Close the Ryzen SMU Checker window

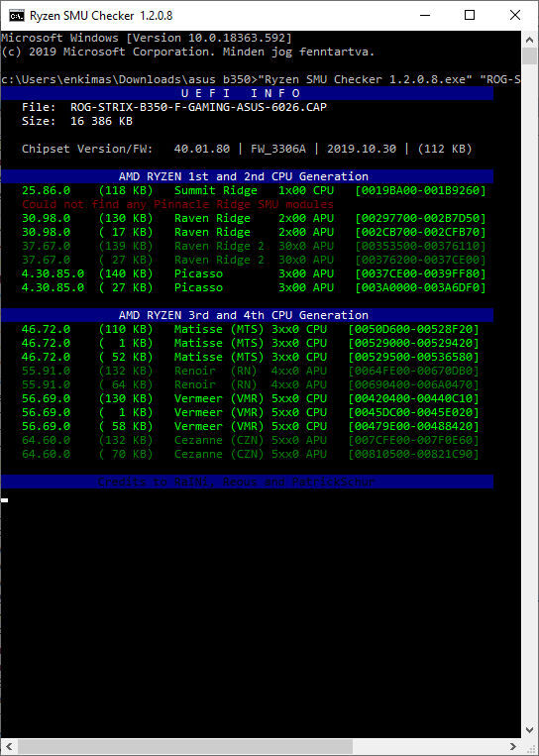coord(514,16)
